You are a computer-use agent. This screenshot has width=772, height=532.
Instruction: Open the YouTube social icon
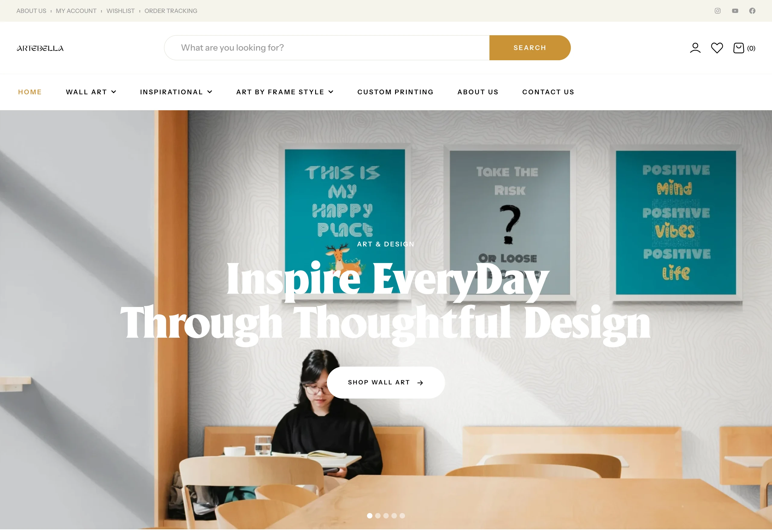735,11
